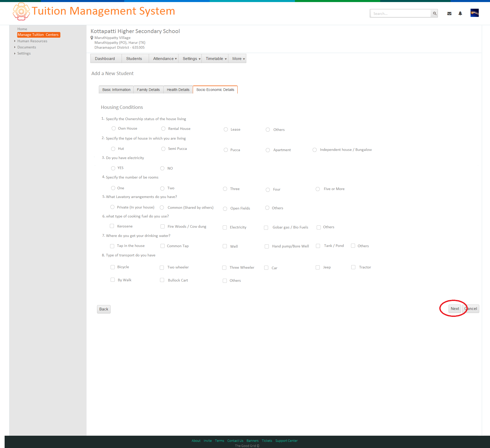Open the Tickets footer link
The width and height of the screenshot is (490, 448).
point(267,441)
